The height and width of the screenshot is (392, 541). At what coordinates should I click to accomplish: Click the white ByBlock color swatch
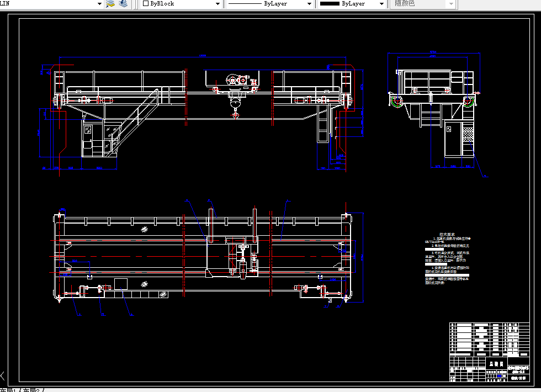point(146,3)
